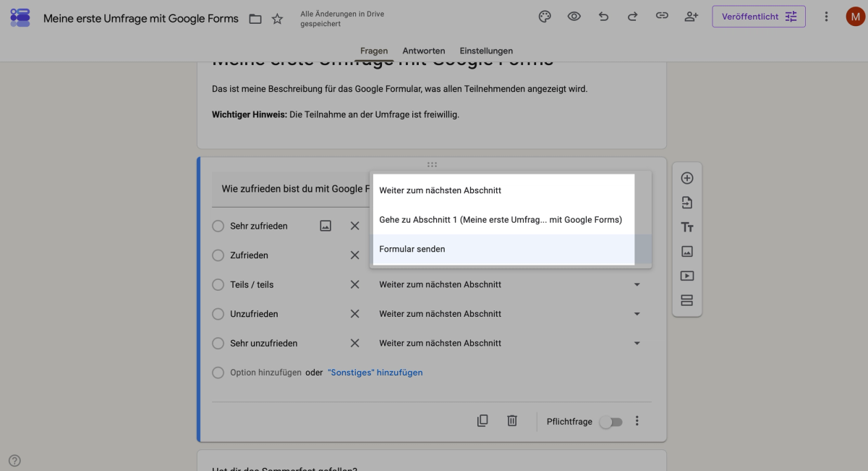Switch to the Einstellungen tab

coord(486,51)
